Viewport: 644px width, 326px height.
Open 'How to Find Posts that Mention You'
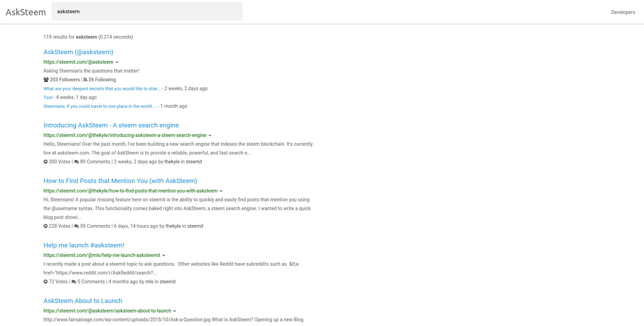(x=120, y=181)
